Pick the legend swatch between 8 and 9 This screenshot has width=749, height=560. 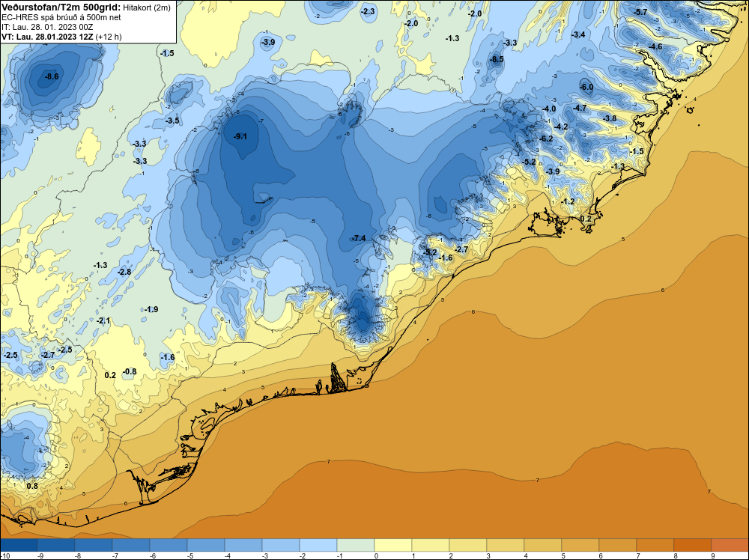(x=693, y=545)
